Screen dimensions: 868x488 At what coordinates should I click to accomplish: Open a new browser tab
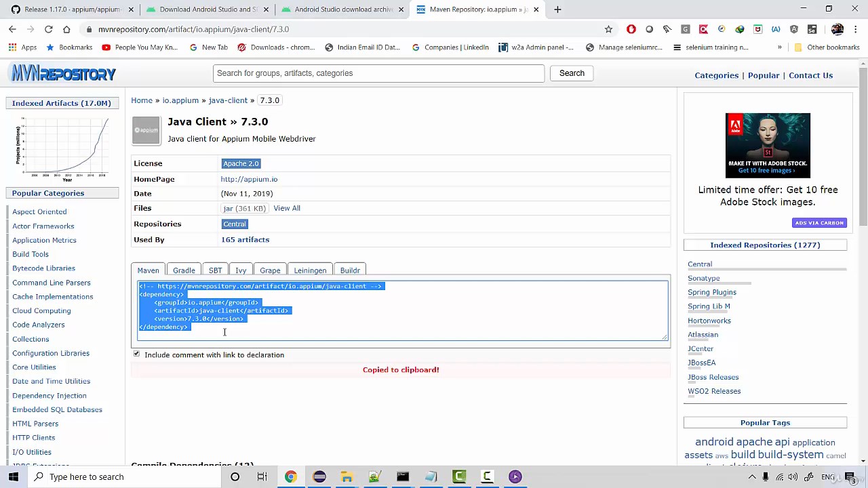tap(557, 9)
